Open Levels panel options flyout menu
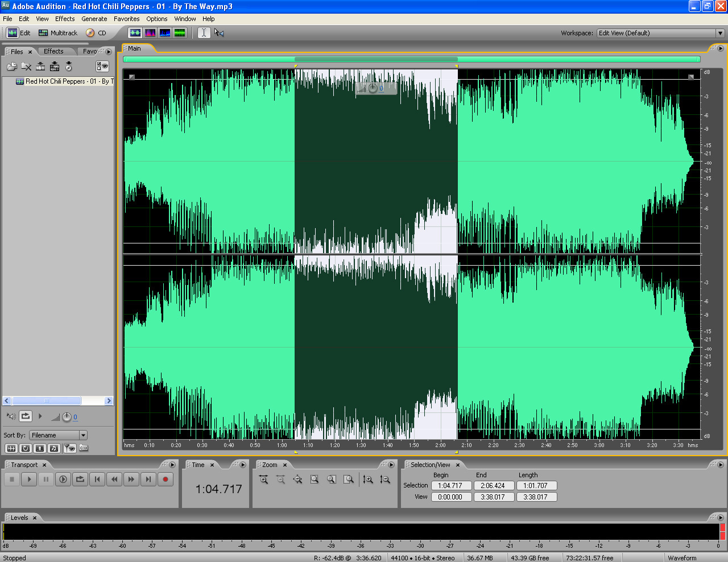728x562 pixels. tap(719, 518)
